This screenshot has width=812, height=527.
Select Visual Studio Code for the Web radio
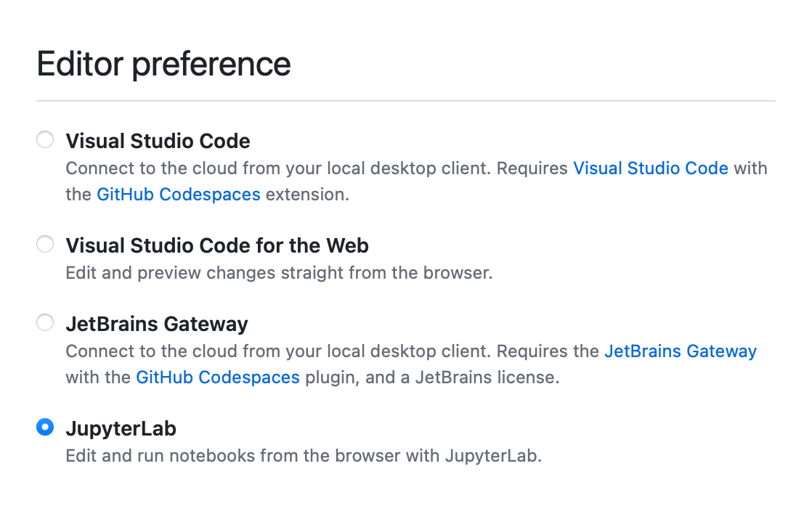(45, 244)
